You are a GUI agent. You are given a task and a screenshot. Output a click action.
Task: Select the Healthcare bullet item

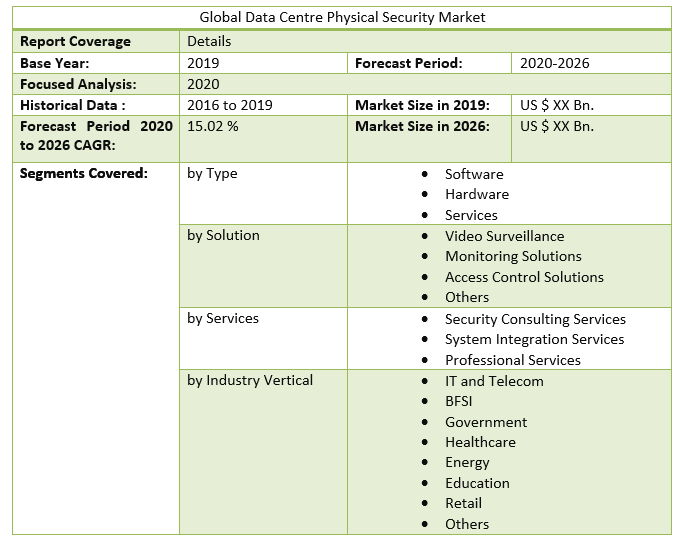(x=480, y=442)
